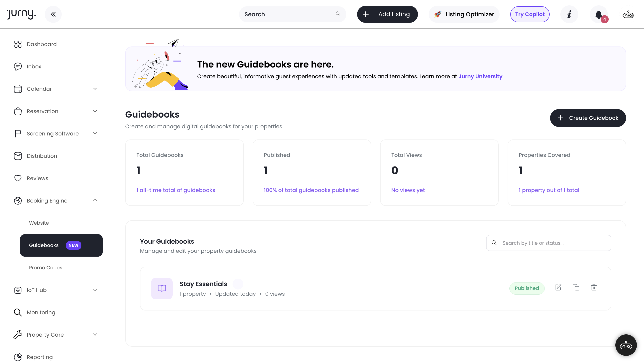This screenshot has width=644, height=363.
Task: Collapse sidebar with the double chevron icon
Action: (53, 14)
